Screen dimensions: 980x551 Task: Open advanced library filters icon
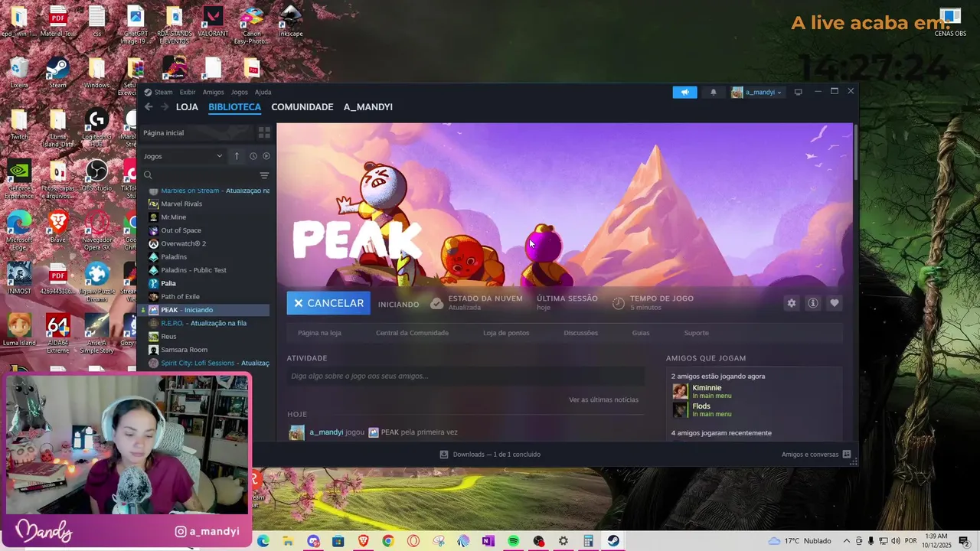[264, 175]
